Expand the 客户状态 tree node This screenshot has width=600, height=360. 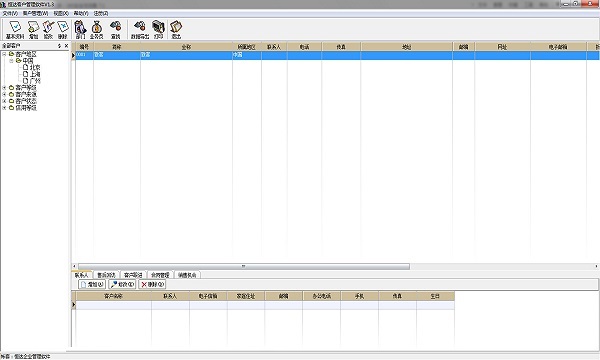[5, 101]
